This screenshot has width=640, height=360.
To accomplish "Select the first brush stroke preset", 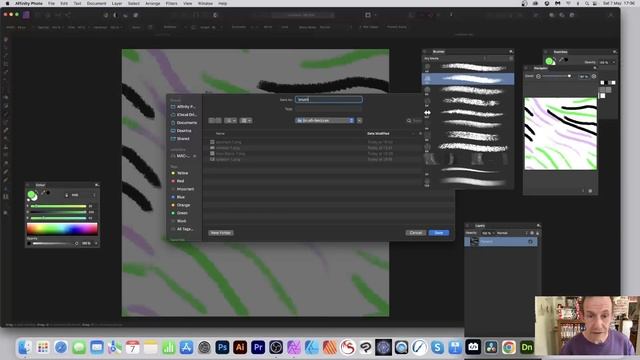I will 468,67.
